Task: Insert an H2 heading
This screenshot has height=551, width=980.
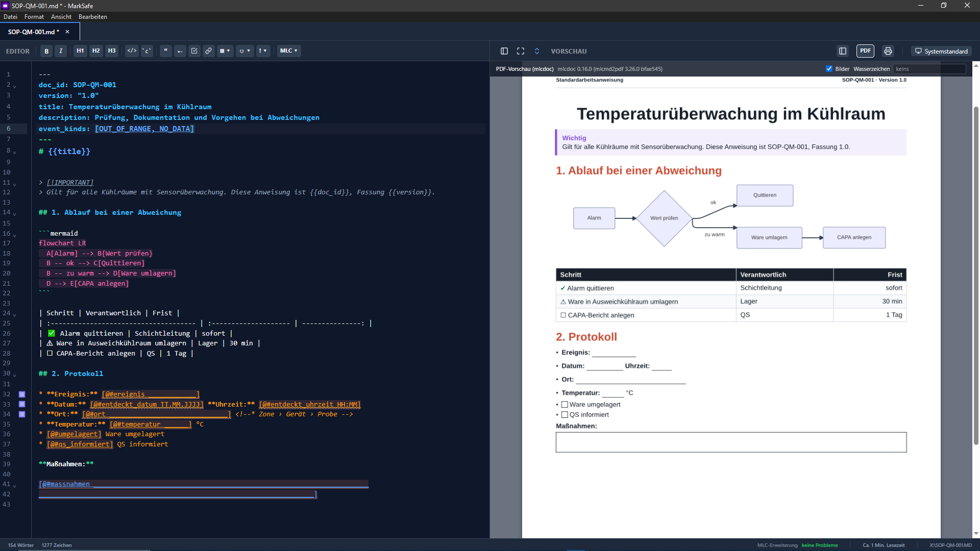Action: click(96, 51)
